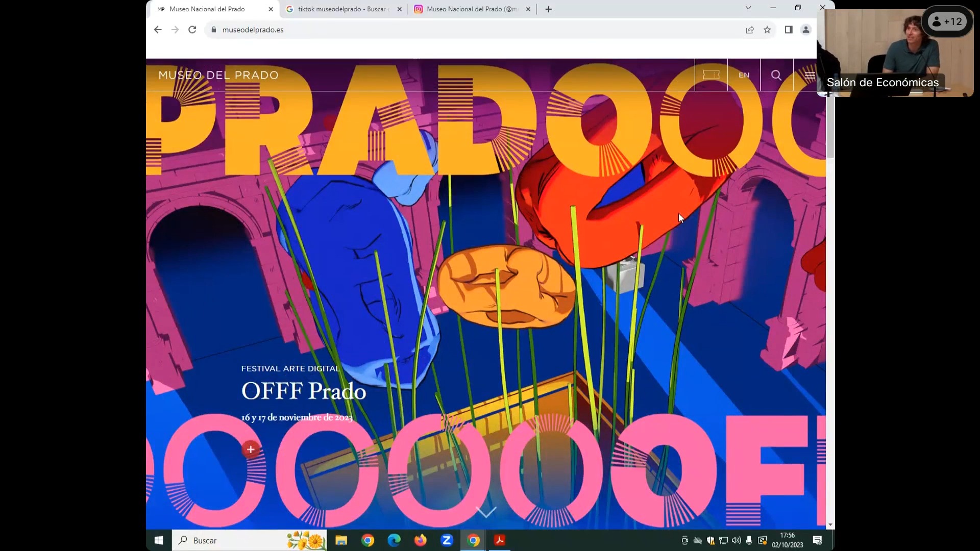Open Adobe Acrobat from the taskbar

[x=500, y=540]
